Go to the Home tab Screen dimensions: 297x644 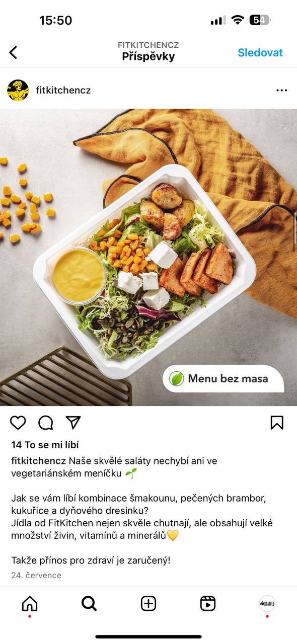click(30, 604)
